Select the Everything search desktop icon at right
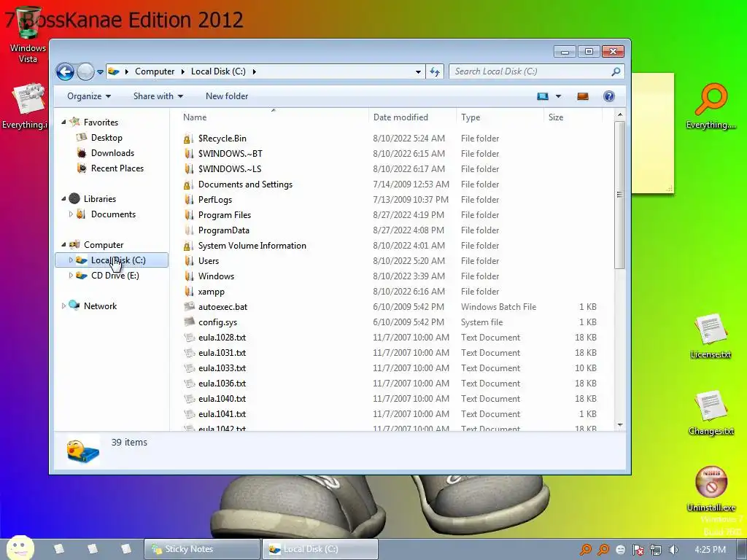The height and width of the screenshot is (560, 747). pyautogui.click(x=711, y=106)
